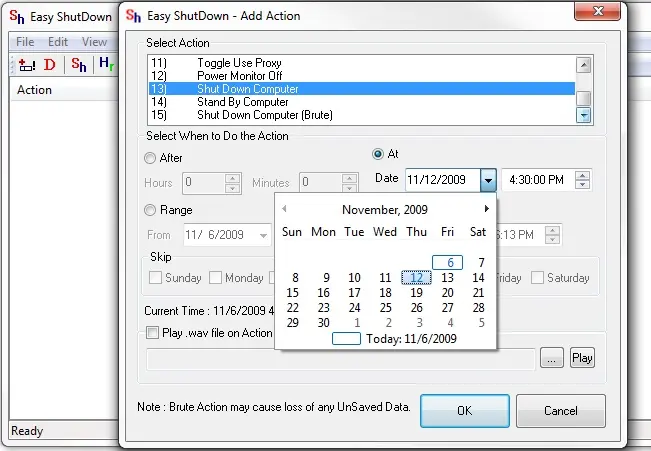Open the File menu
This screenshot has height=451, width=651.
coord(25,42)
